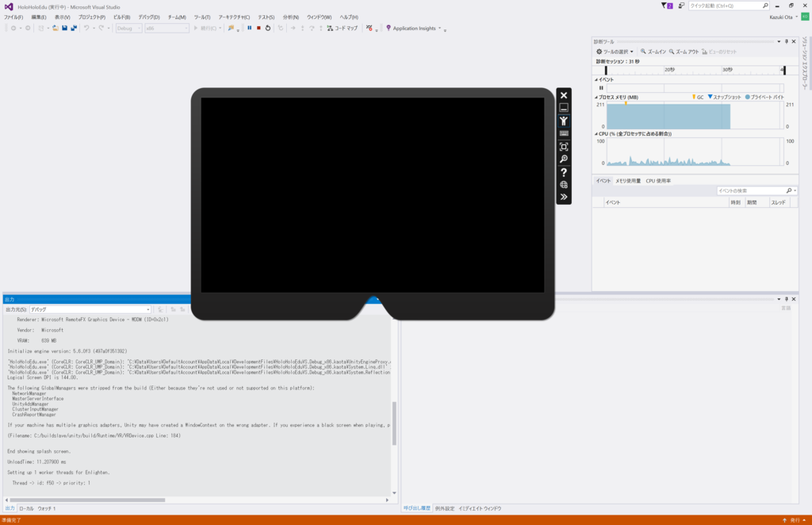Image resolution: width=812 pixels, height=525 pixels.
Task: Pause debugging with the Break All icon
Action: pyautogui.click(x=250, y=28)
